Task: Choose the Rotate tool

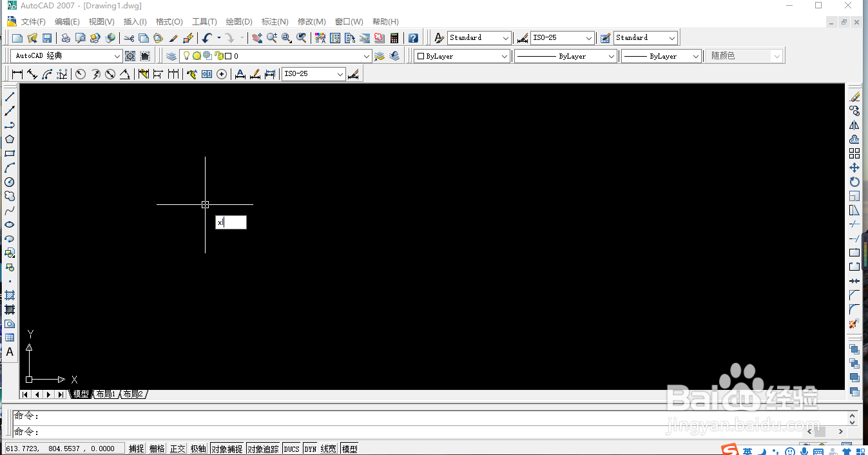Action: click(854, 182)
